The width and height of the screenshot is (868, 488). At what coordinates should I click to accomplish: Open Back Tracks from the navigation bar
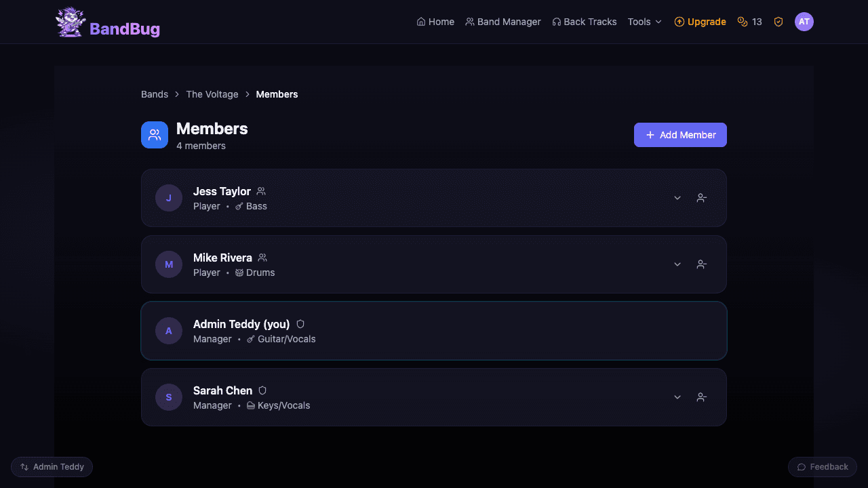coord(584,21)
